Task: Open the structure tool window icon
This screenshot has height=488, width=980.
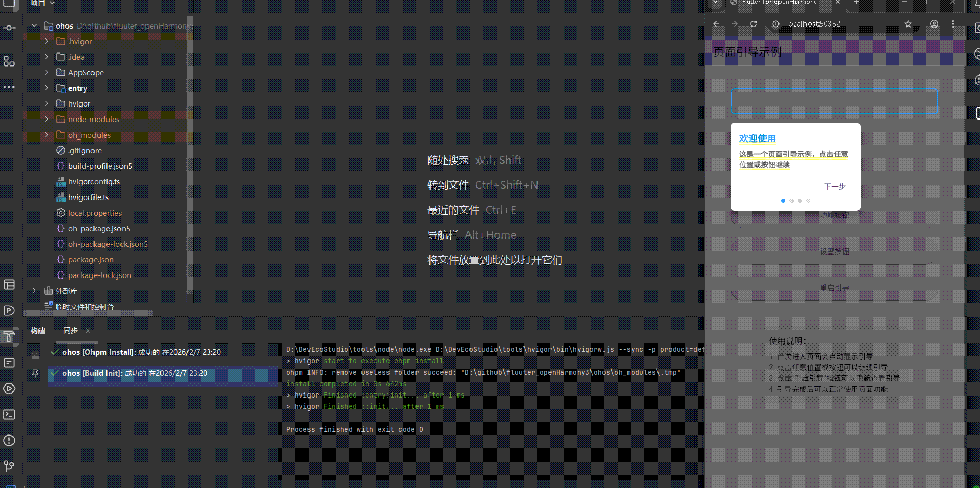Action: point(9,61)
